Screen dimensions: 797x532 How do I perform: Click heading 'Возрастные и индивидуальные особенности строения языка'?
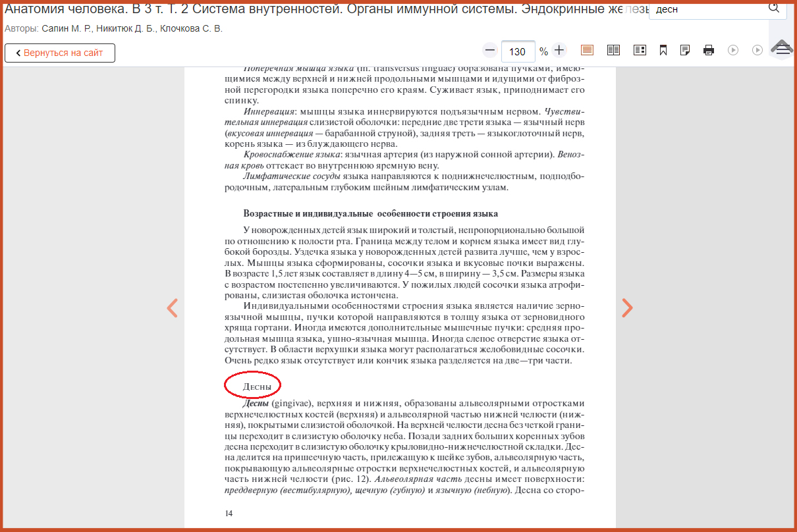[x=371, y=214]
